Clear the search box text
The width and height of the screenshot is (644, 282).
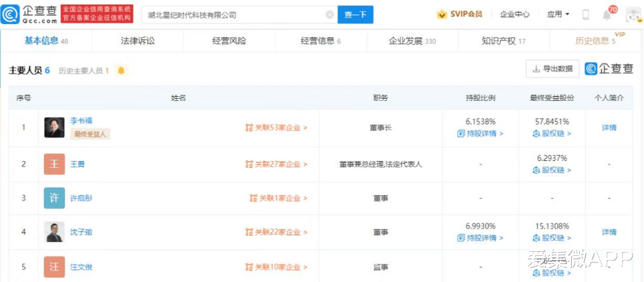(x=329, y=15)
